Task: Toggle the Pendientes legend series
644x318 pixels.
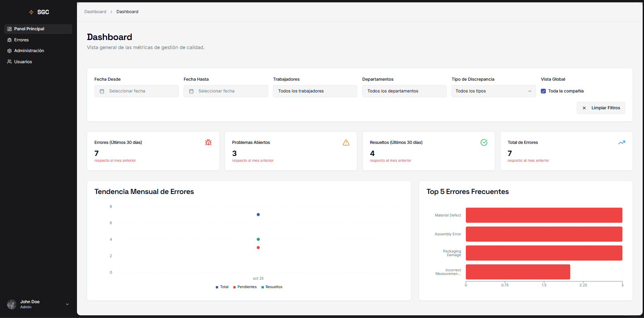Action: coord(245,287)
